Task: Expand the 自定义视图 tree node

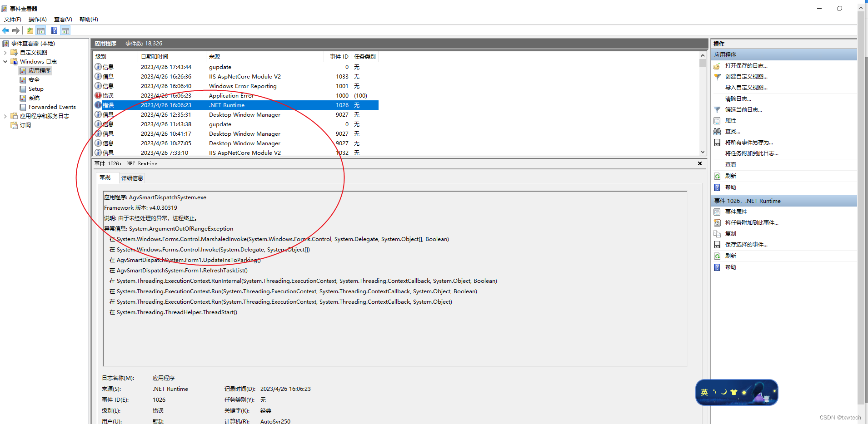Action: (x=5, y=53)
